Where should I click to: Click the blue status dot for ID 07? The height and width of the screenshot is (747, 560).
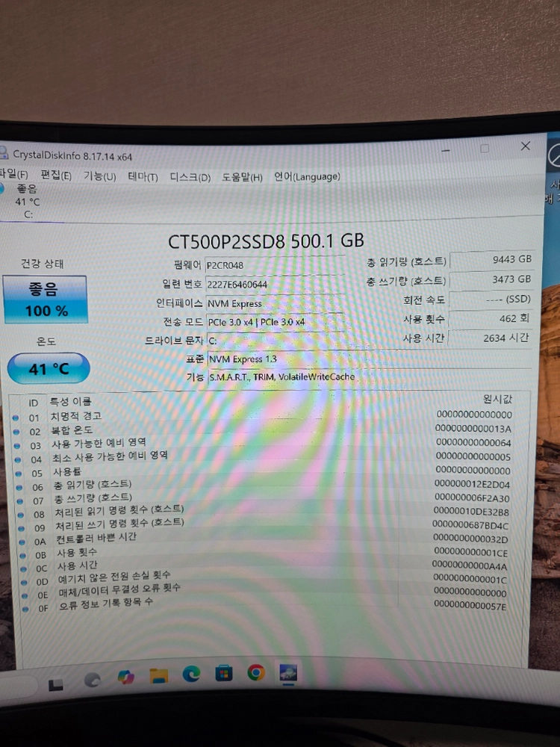[20, 501]
